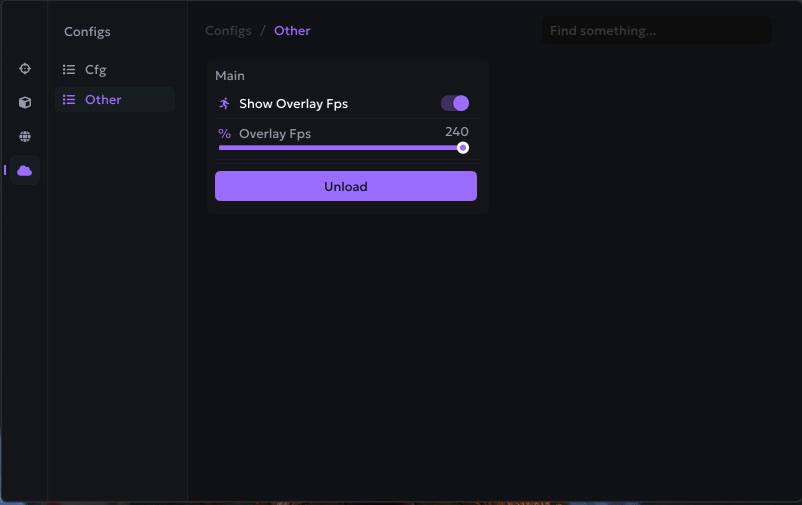Click the Main section header
This screenshot has width=802, height=505.
230,76
